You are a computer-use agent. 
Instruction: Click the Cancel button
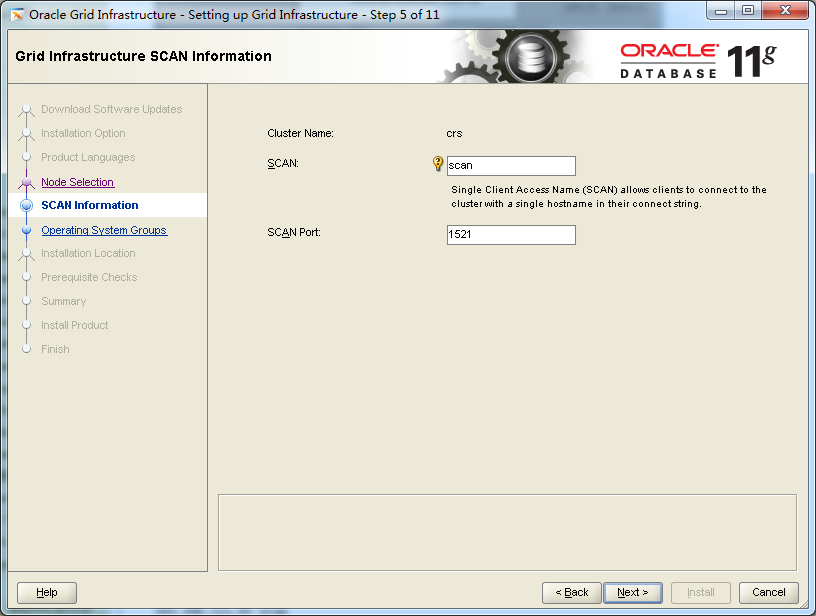pos(769,592)
